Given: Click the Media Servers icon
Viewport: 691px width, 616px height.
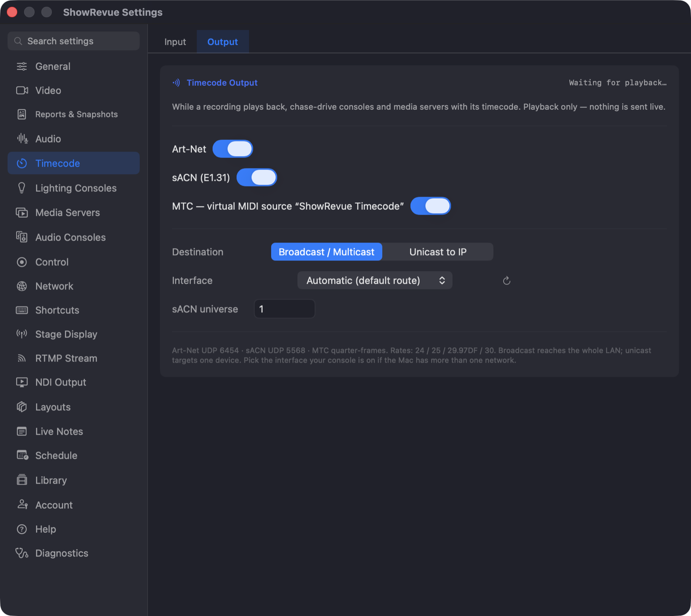Looking at the screenshot, I should pyautogui.click(x=22, y=212).
